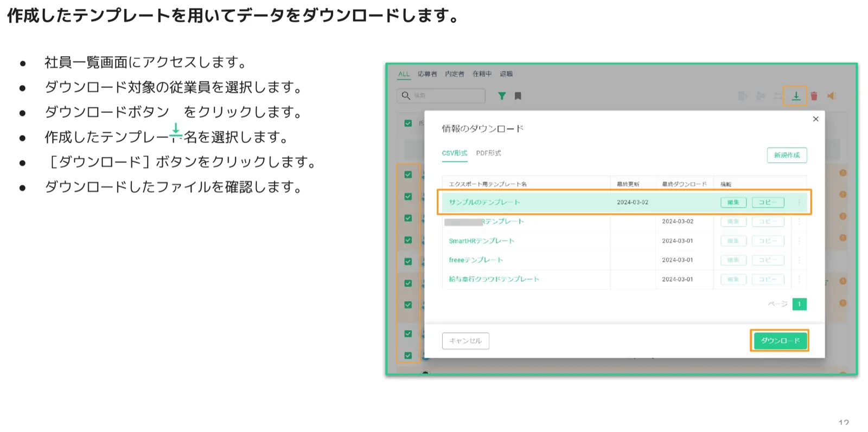
Task: Click the エクスポート用テンプレート名 column header
Action: pos(488,184)
